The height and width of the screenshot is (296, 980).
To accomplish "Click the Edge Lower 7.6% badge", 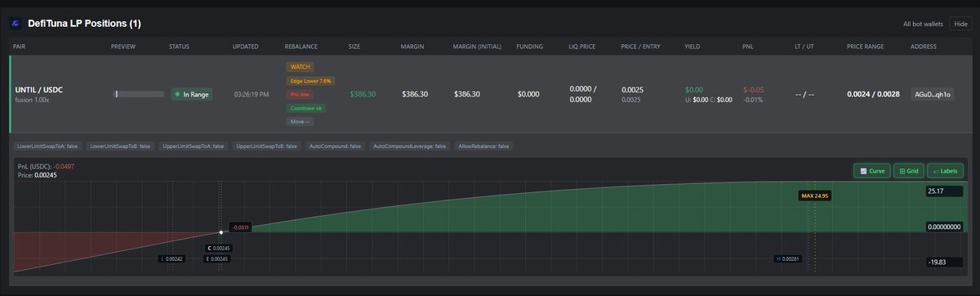I will click(x=310, y=81).
